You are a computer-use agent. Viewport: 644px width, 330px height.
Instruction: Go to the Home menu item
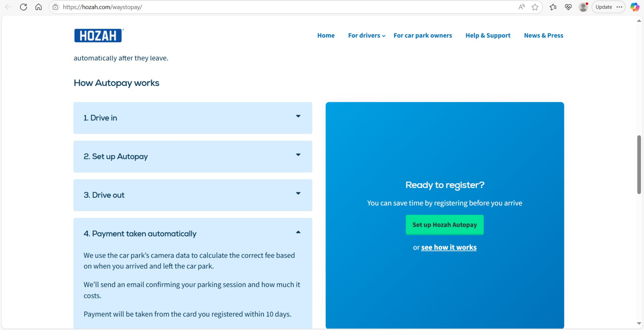click(326, 35)
